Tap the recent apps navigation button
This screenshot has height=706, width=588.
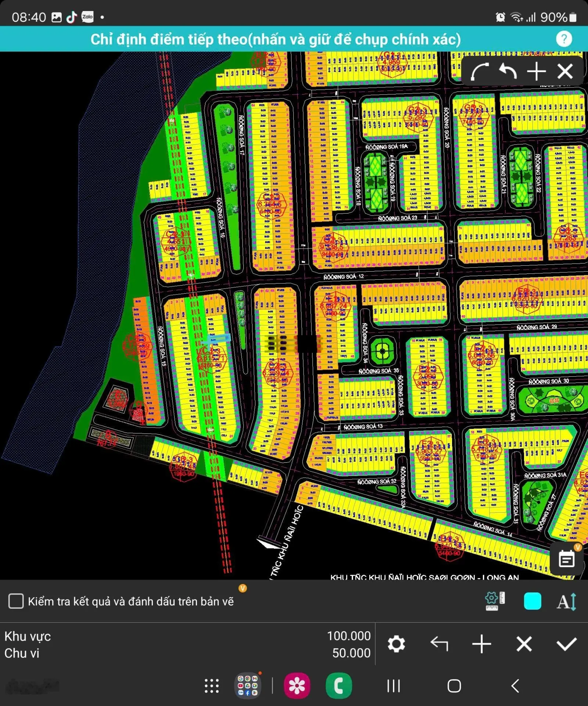pyautogui.click(x=393, y=686)
